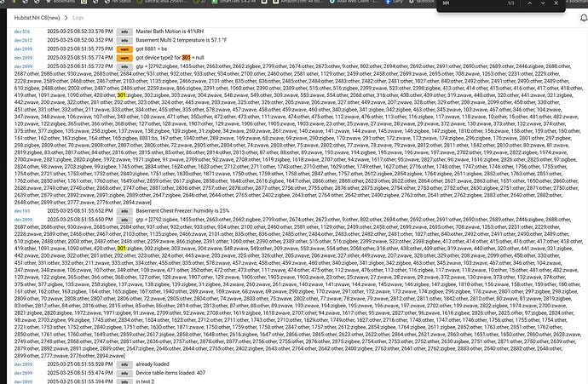Close the find-in-page bar

(556, 3)
